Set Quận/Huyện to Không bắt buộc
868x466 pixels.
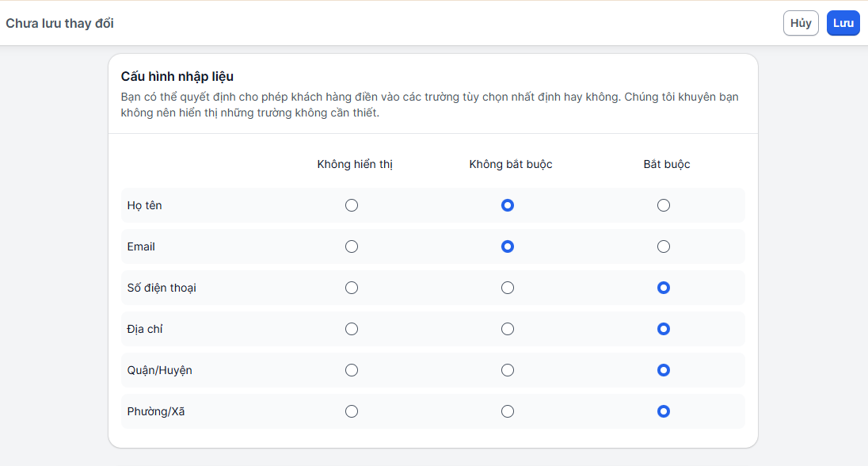(508, 370)
